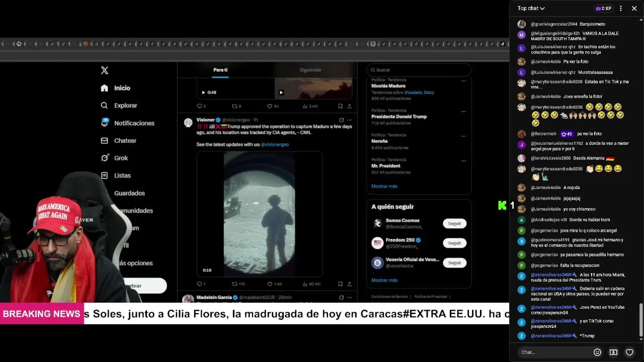Click the Buscar search field

click(419, 70)
